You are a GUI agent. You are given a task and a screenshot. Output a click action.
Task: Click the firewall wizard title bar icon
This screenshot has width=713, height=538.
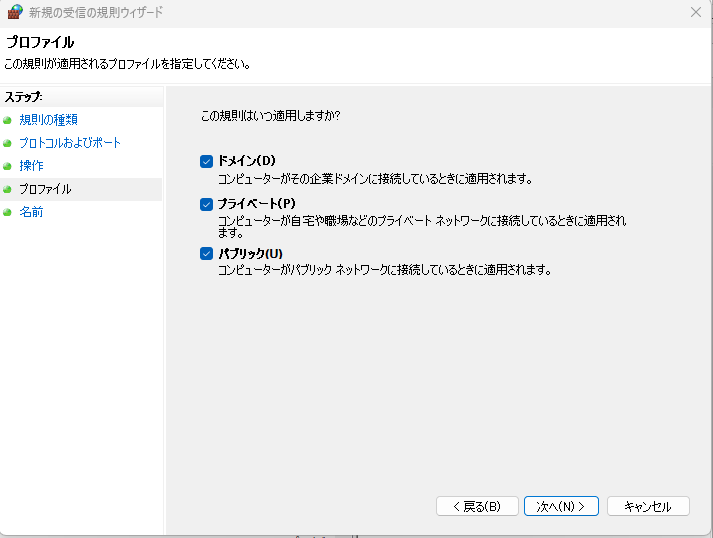tap(15, 12)
